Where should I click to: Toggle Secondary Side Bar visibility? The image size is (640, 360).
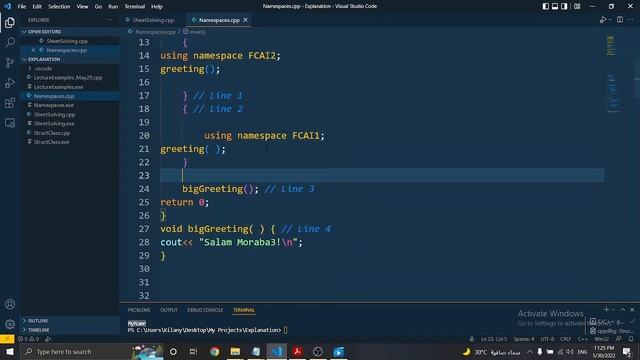564,6
